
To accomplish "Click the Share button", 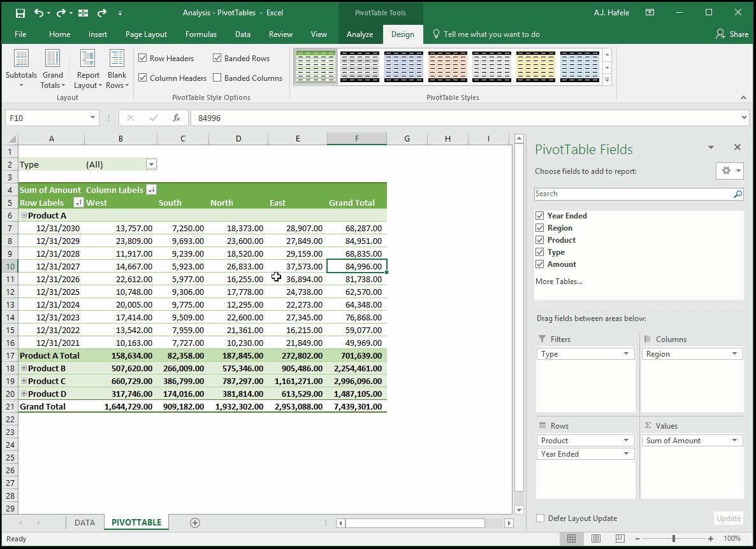I will (x=732, y=34).
